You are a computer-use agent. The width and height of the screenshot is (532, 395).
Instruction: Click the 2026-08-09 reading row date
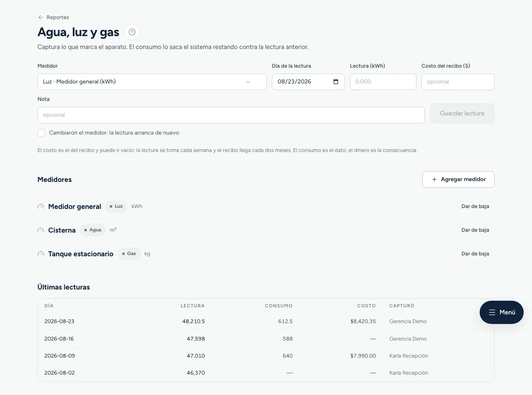click(x=59, y=356)
